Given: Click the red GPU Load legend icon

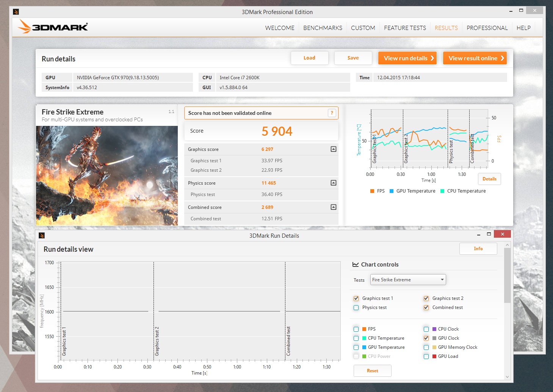Looking at the screenshot, I should (434, 356).
